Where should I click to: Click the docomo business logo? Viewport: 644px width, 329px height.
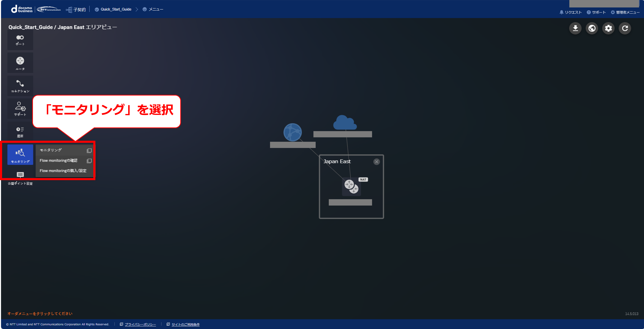pyautogui.click(x=22, y=9)
